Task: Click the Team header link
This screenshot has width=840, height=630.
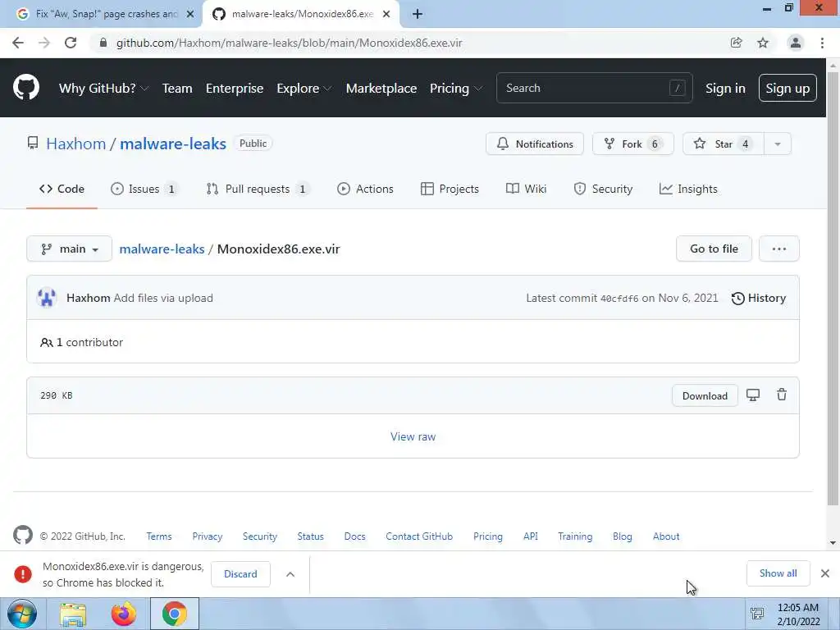Action: 177,88
